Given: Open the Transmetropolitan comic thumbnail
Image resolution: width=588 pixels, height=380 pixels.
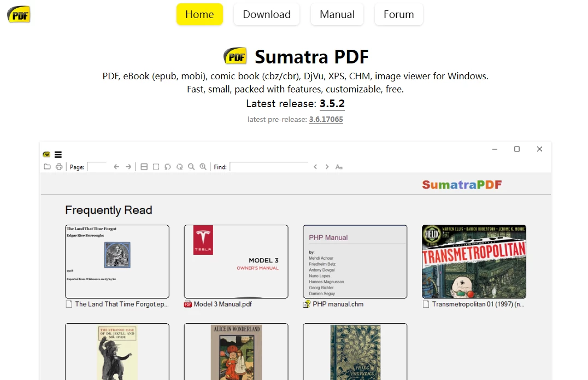Looking at the screenshot, I should (x=474, y=261).
